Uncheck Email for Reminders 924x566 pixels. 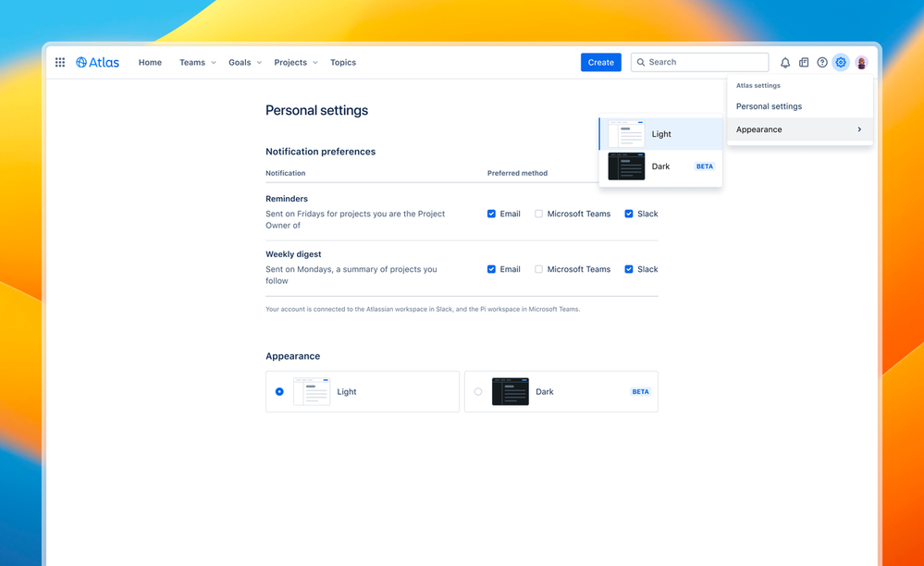pyautogui.click(x=491, y=214)
